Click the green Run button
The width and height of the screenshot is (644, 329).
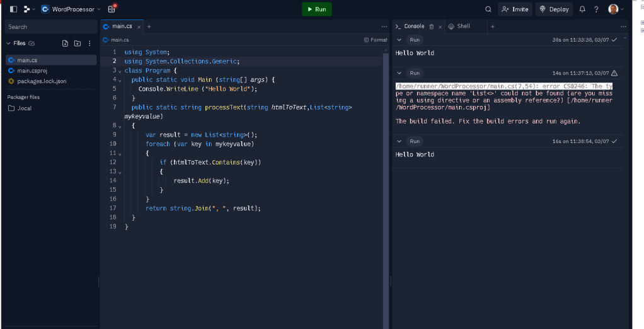(x=317, y=9)
